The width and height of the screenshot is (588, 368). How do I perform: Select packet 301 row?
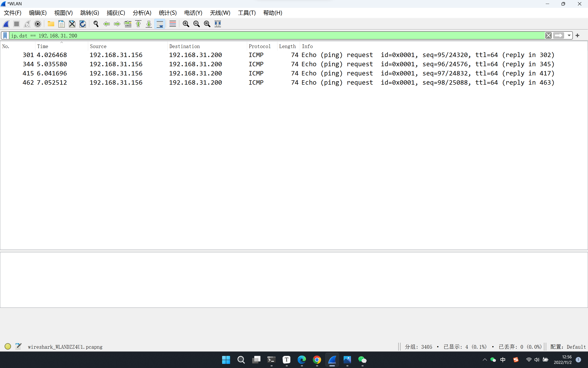tap(294, 55)
